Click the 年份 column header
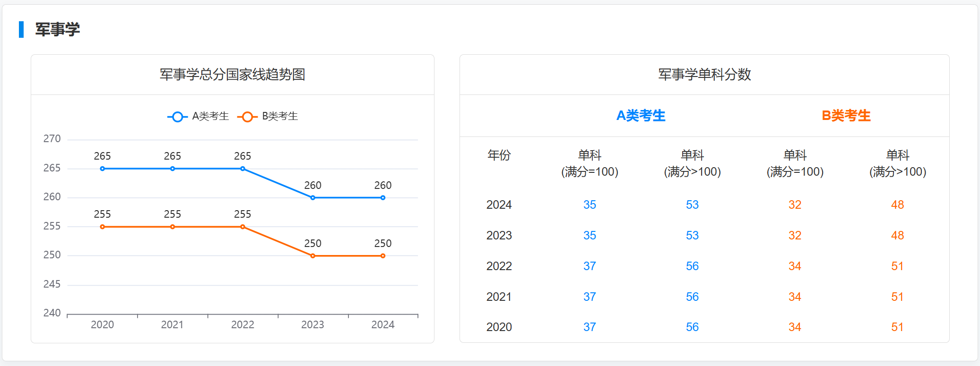The image size is (980, 366). [499, 155]
